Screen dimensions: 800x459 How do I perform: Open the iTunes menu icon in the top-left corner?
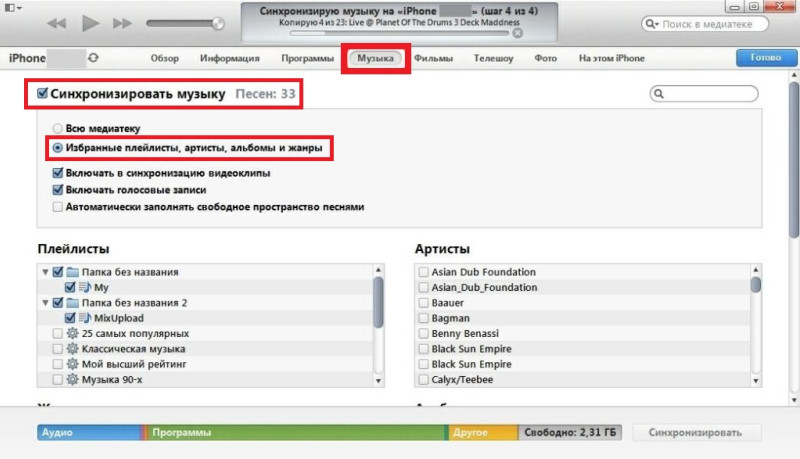[x=12, y=7]
